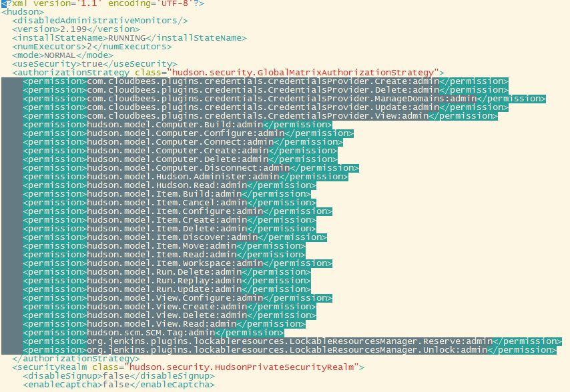Click the GlobalMatrixAuthorizationStrategy class value
The width and height of the screenshot is (570, 392).
(x=303, y=73)
